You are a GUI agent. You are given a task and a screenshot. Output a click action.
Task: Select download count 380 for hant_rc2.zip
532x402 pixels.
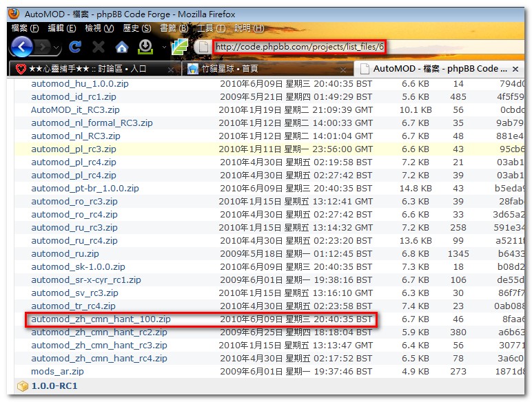(x=458, y=332)
